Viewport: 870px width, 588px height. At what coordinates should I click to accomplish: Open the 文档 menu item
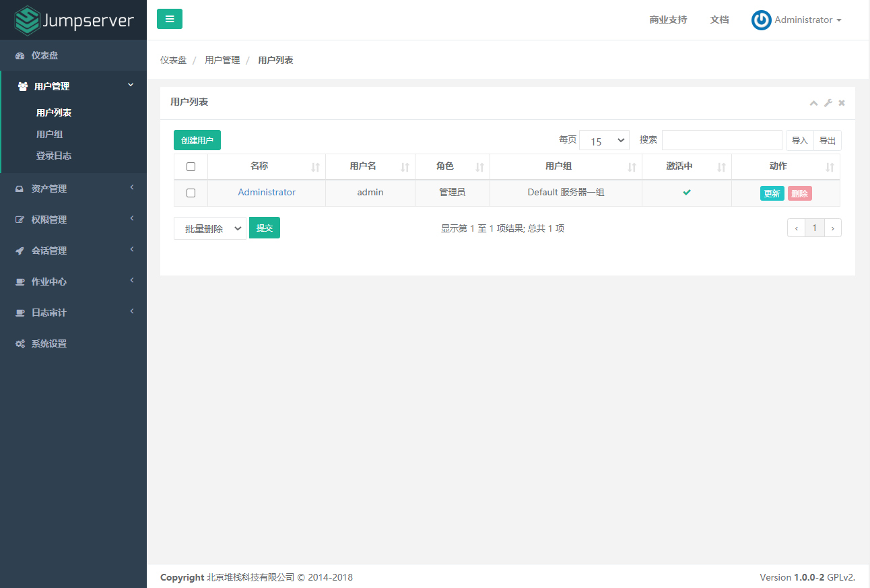click(719, 20)
